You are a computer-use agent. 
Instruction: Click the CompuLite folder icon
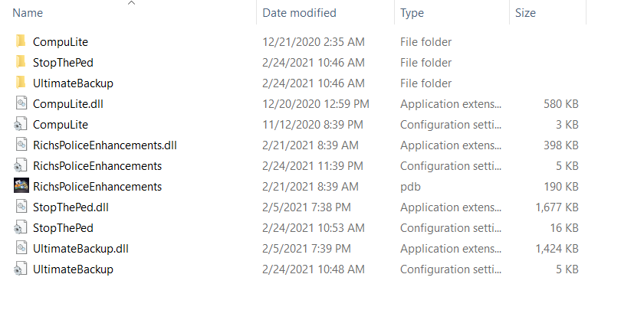coord(21,41)
